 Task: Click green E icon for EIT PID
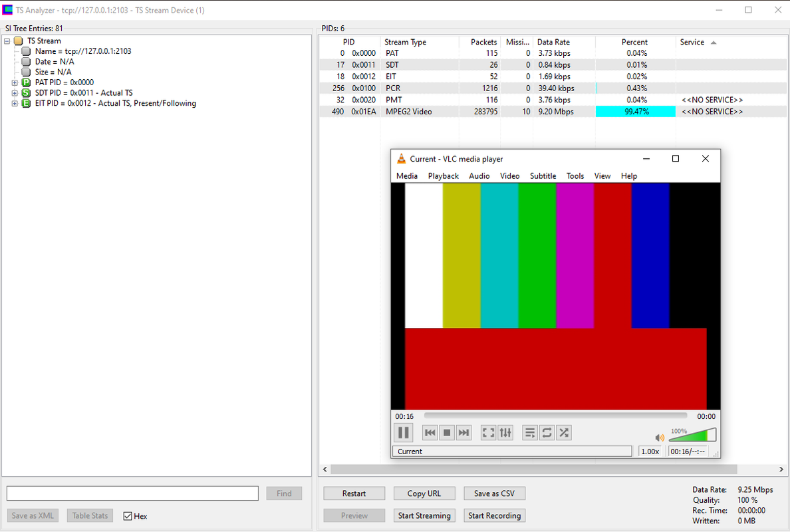pyautogui.click(x=26, y=103)
